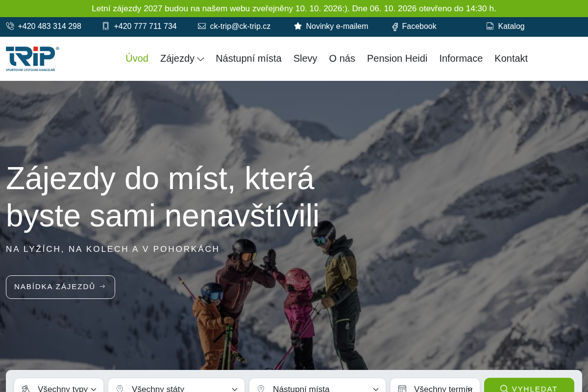Click the Facebook logo icon

pyautogui.click(x=395, y=27)
